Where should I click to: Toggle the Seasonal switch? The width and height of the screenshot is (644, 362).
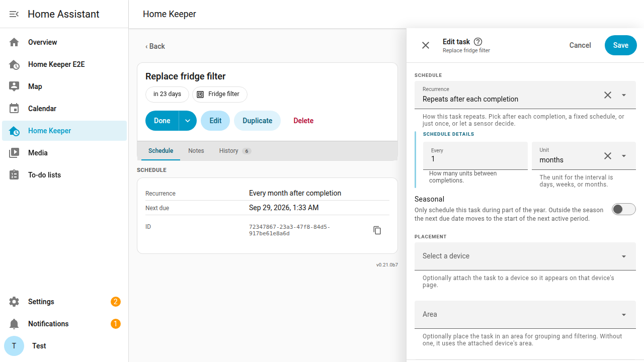pyautogui.click(x=624, y=209)
